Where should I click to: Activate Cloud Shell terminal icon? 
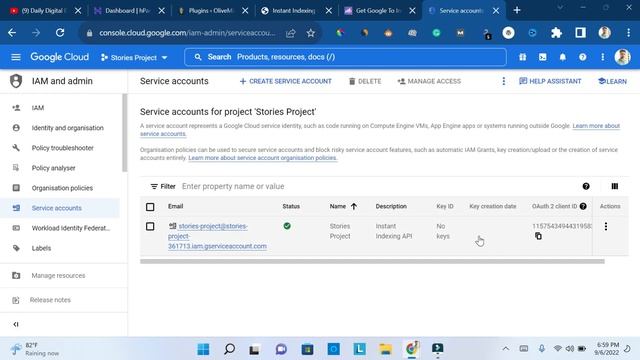tap(542, 57)
